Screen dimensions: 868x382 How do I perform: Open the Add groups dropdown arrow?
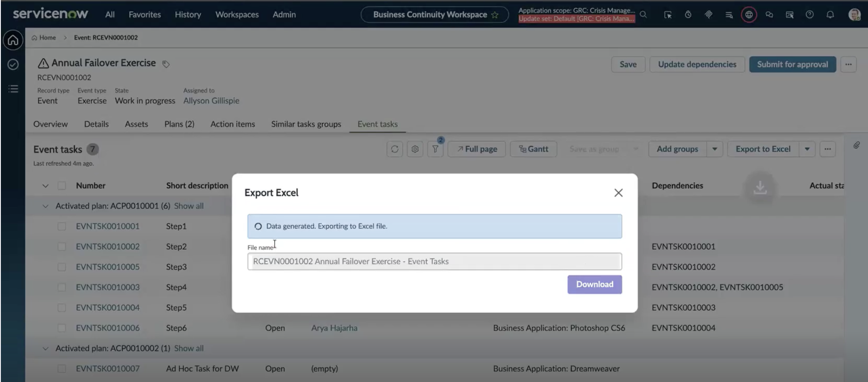[x=714, y=149]
